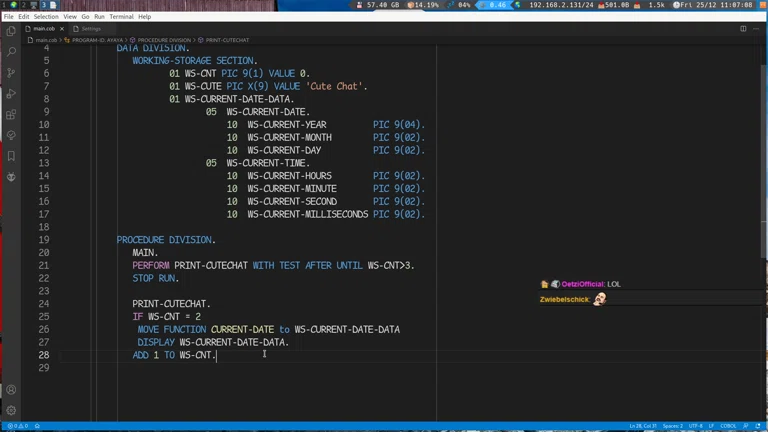This screenshot has height=432, width=768.
Task: Open the Extensions view
Action: [x=11, y=115]
